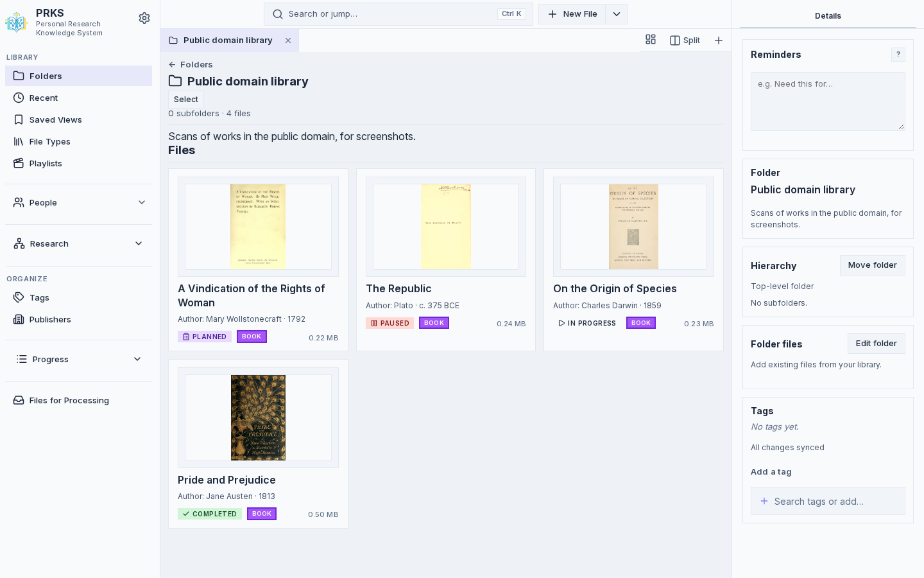Switch to the Details tab
The width and height of the screenshot is (924, 578).
point(828,15)
